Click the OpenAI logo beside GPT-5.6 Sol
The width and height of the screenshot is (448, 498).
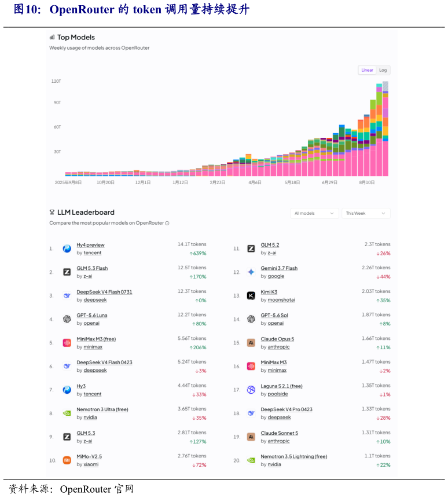click(251, 319)
